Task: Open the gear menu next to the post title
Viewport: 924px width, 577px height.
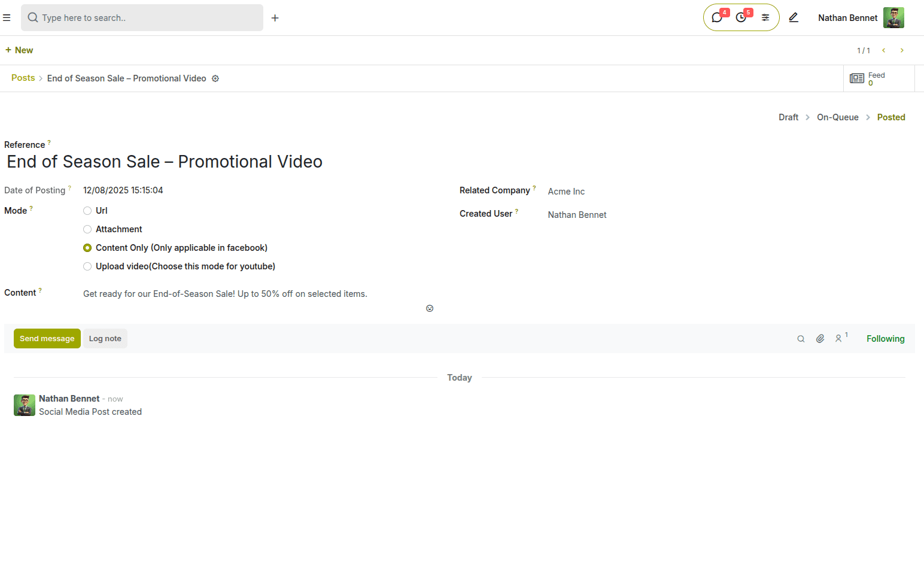Action: coord(215,78)
